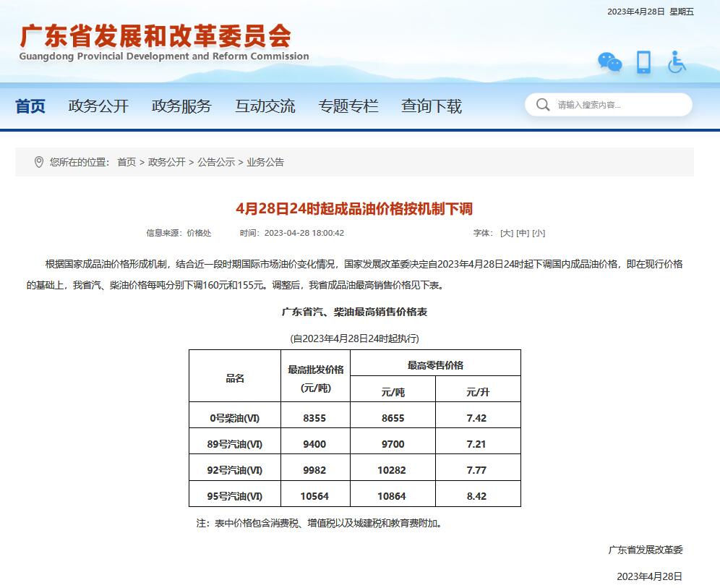Click the search magnifier icon

coord(542,105)
